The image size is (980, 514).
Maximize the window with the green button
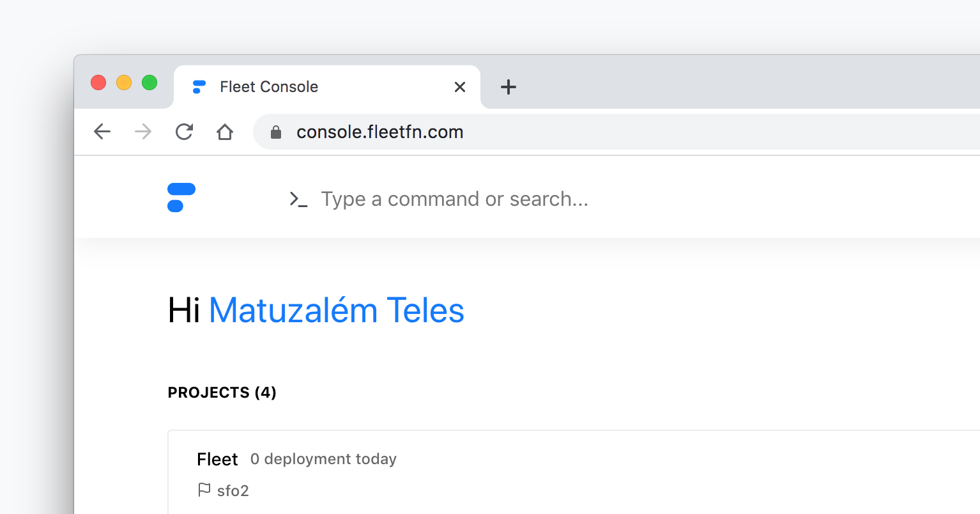tap(149, 82)
